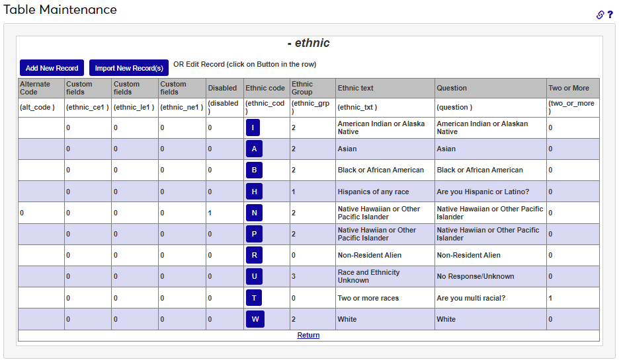Edit Native Hawaiian 'P' code record

[254, 234]
